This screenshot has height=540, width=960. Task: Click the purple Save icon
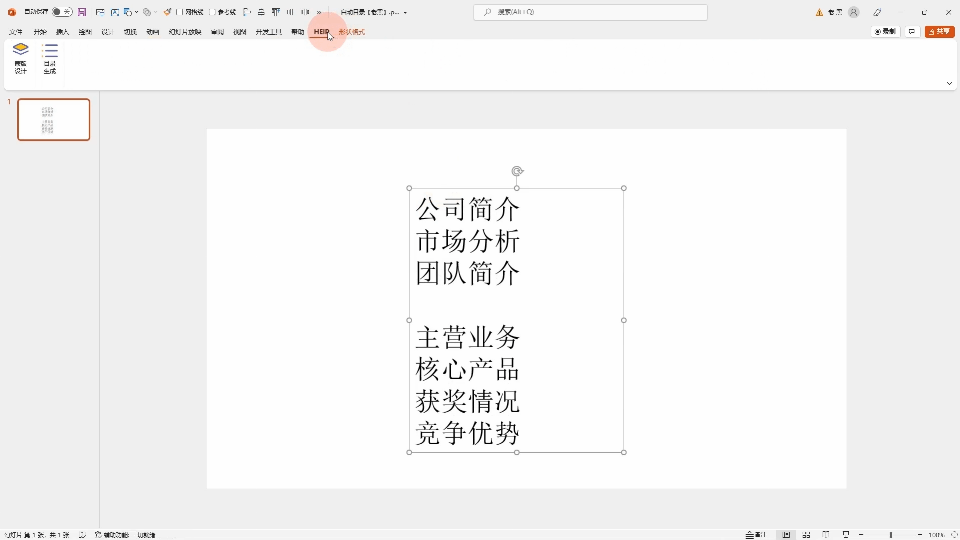click(x=82, y=12)
